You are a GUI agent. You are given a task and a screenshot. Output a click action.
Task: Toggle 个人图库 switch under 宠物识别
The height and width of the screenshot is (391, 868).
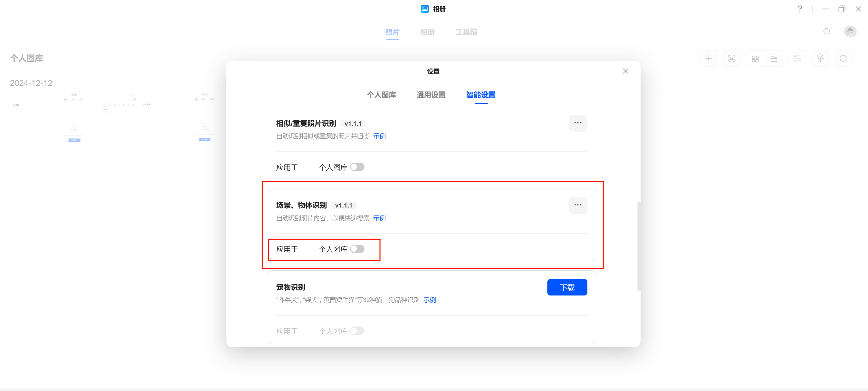point(357,331)
